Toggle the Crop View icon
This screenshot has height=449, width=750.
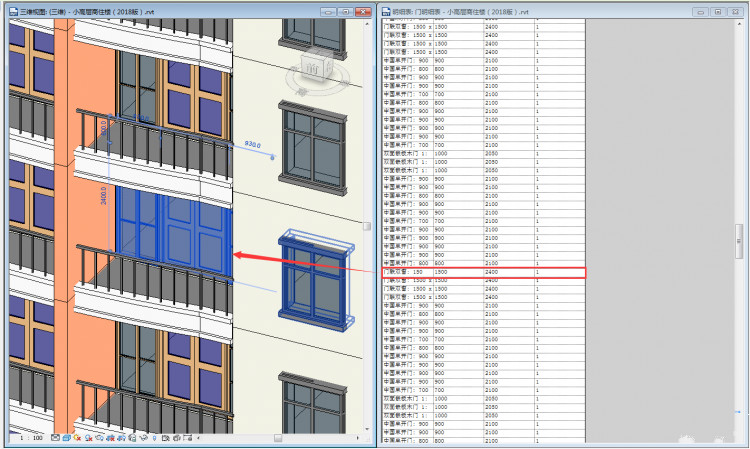[110, 438]
